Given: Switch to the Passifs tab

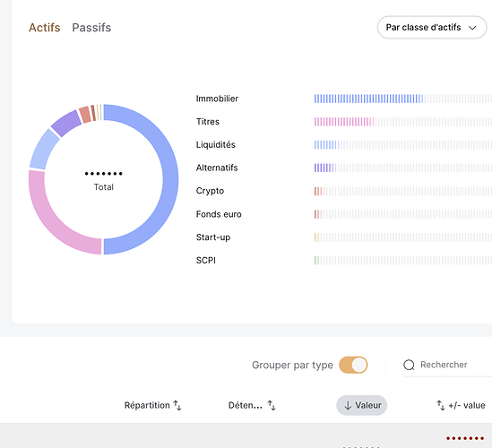Looking at the screenshot, I should click(x=91, y=28).
